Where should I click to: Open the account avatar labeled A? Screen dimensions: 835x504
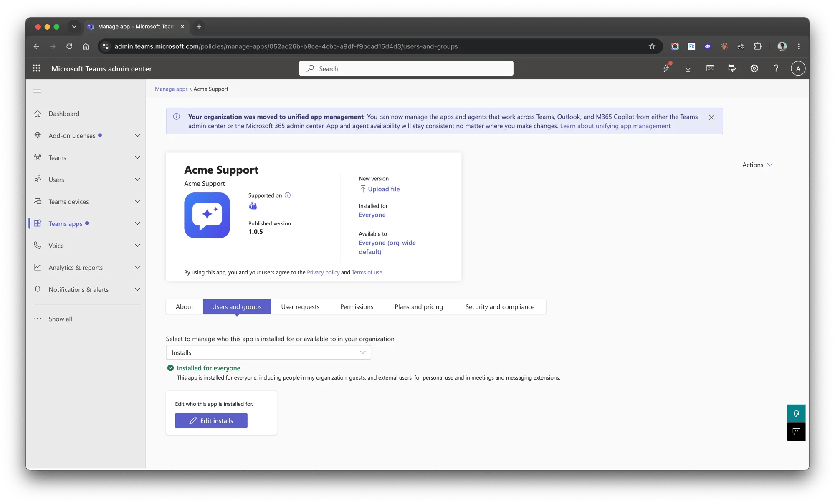[798, 68]
